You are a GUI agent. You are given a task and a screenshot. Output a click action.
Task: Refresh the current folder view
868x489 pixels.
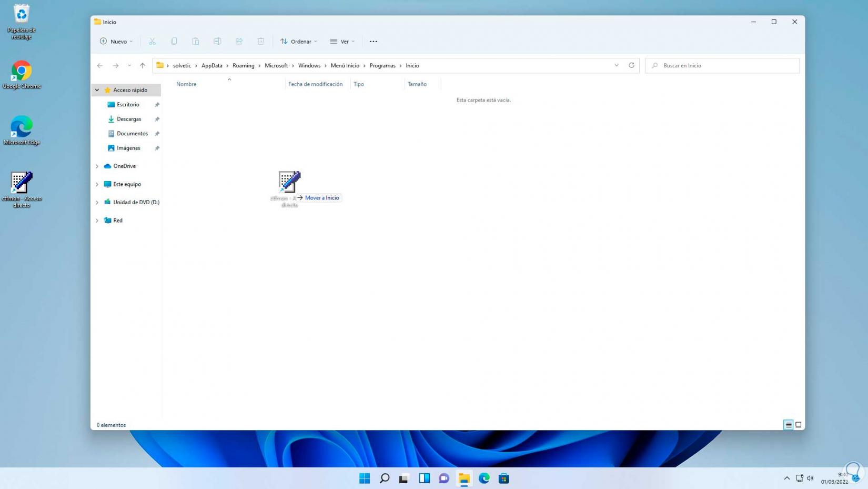(x=631, y=65)
